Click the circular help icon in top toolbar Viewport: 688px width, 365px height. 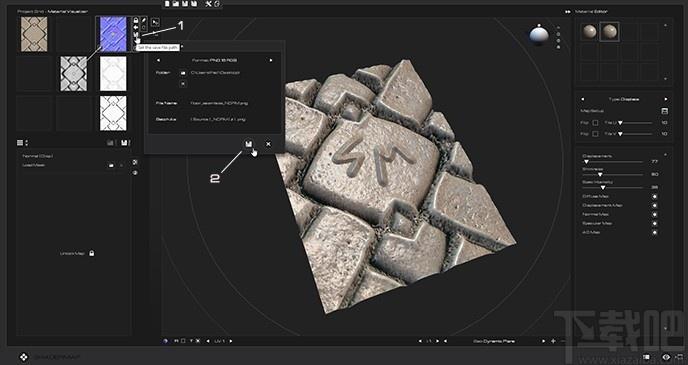217,4
